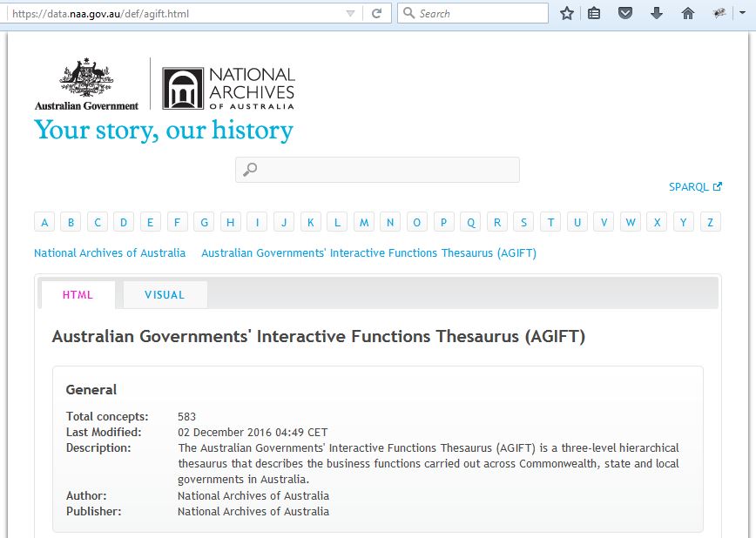Select letter A in alphabet index
The height and width of the screenshot is (538, 756).
click(44, 222)
